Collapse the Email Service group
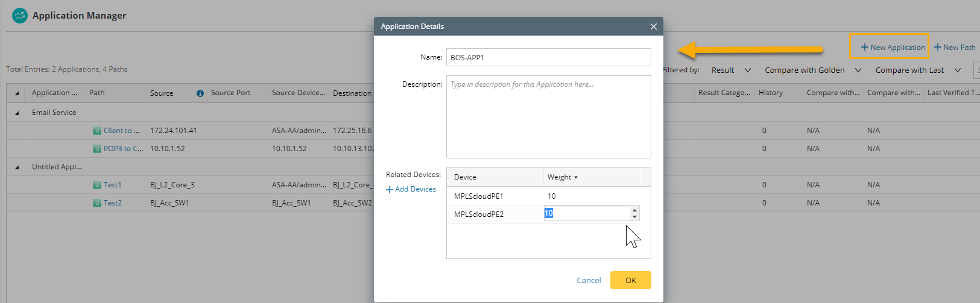This screenshot has height=303, width=980. point(17,113)
